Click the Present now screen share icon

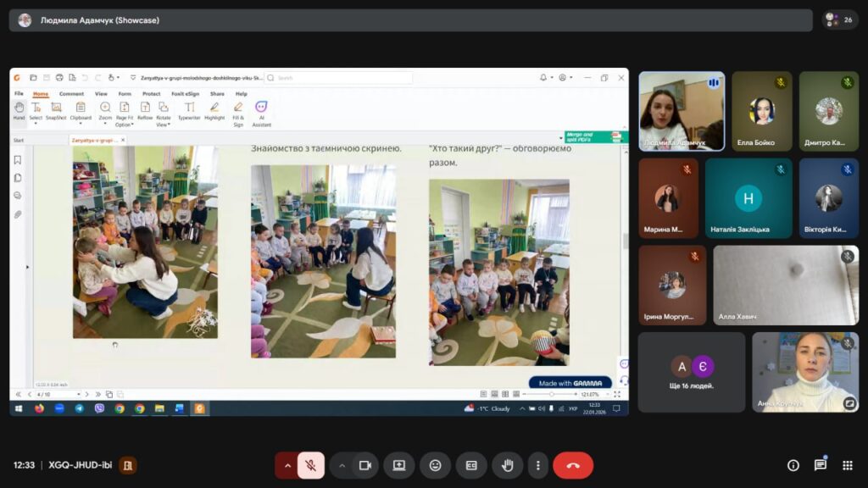pyautogui.click(x=399, y=465)
